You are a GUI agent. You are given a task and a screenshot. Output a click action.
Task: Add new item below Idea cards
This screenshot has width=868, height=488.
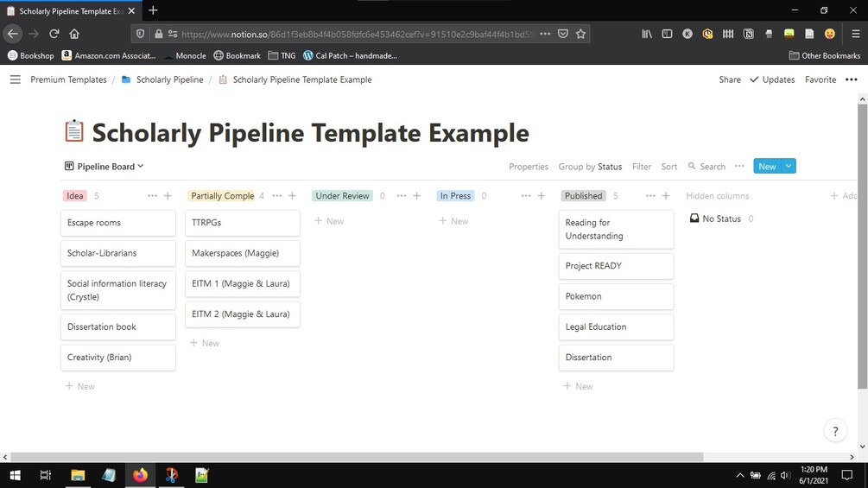(x=80, y=386)
